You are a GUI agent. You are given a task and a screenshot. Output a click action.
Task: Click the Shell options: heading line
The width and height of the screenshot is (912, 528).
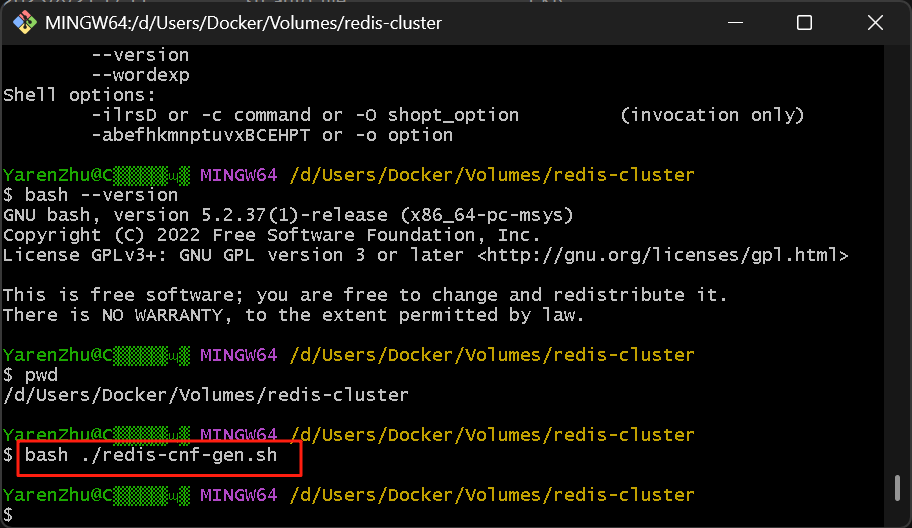pos(80,95)
